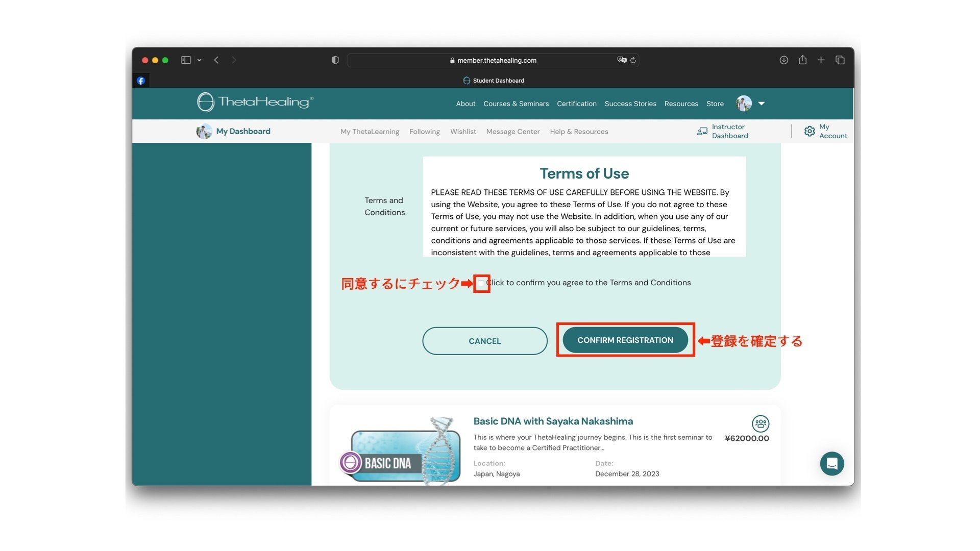The height and width of the screenshot is (551, 980).
Task: Click the ThetaHealing logo
Action: tap(255, 102)
